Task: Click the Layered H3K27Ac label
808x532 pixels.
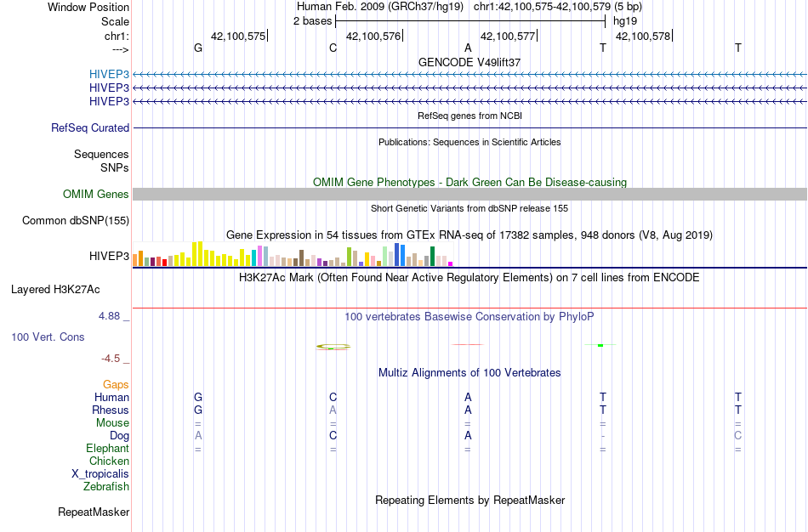Action: click(55, 290)
